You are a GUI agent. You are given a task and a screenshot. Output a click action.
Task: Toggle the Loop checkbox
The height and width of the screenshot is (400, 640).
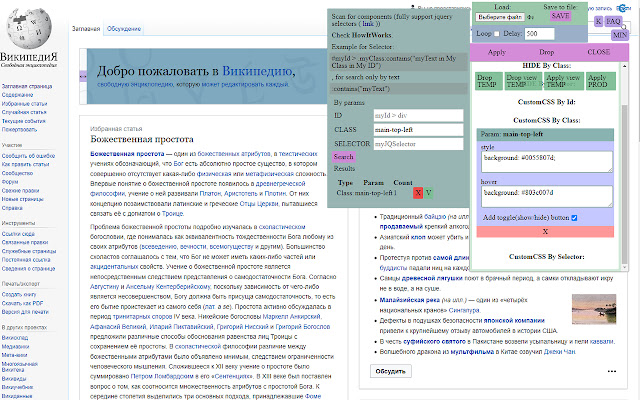(496, 34)
